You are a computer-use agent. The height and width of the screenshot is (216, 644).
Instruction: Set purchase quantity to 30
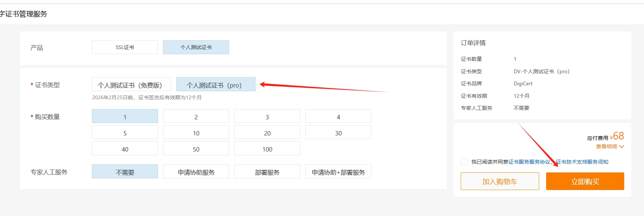click(x=338, y=133)
